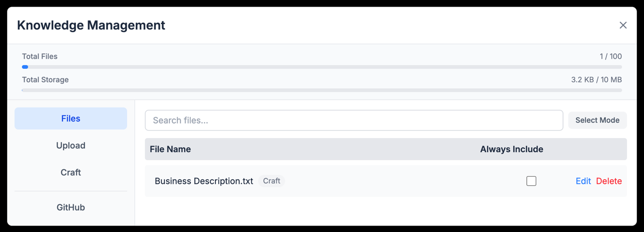The image size is (644, 232).
Task: Click the Always Include column header
Action: coord(512,149)
